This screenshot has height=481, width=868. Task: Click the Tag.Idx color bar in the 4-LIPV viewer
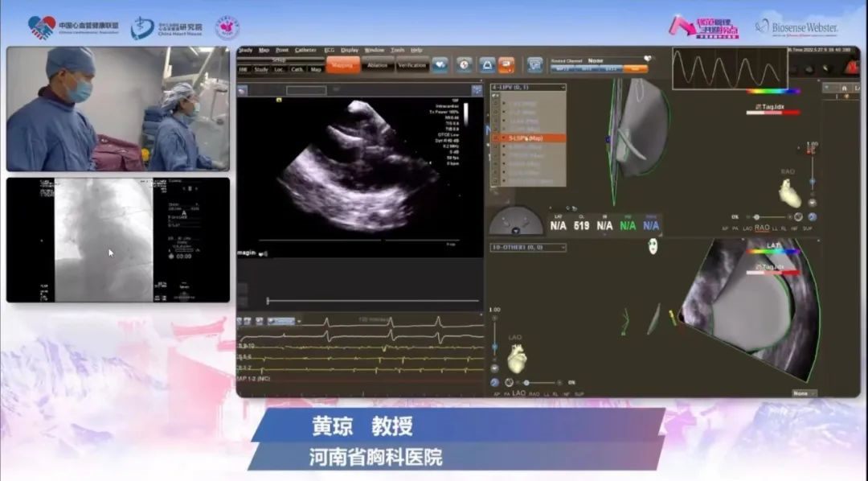(x=773, y=113)
